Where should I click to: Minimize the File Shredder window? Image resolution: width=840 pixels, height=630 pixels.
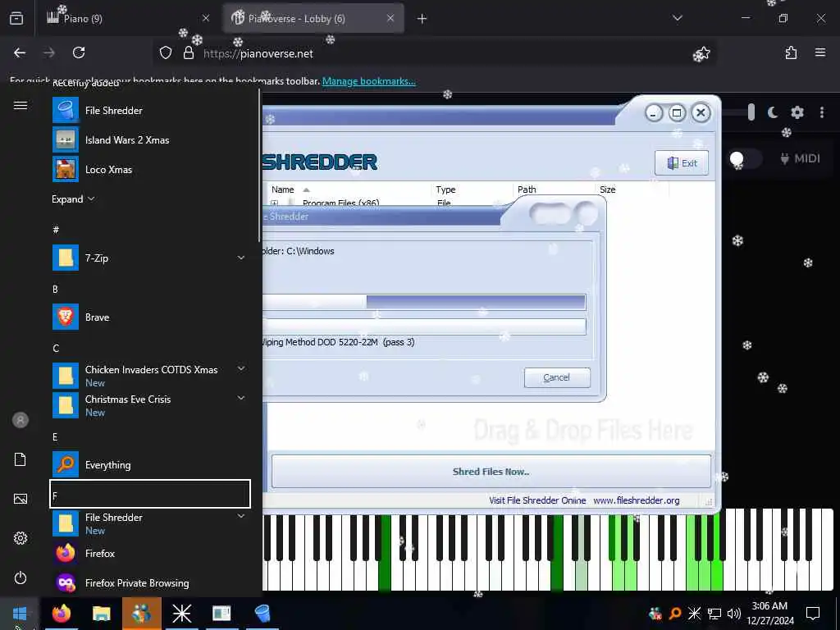(654, 113)
